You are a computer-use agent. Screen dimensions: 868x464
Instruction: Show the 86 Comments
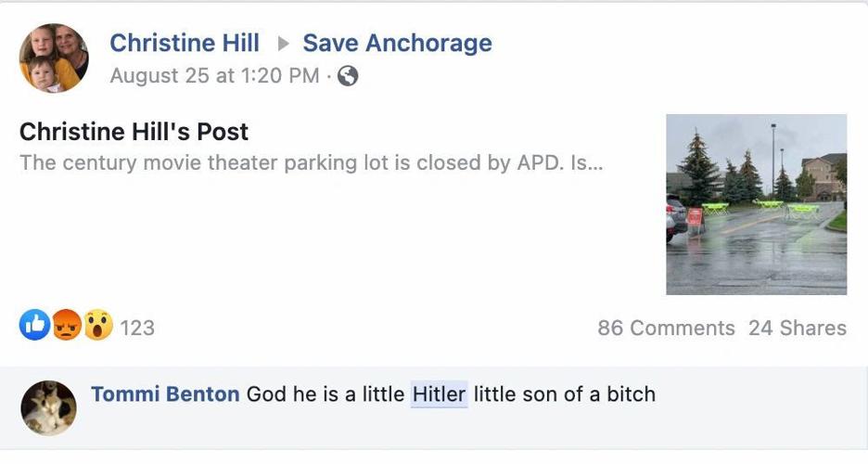tap(666, 328)
